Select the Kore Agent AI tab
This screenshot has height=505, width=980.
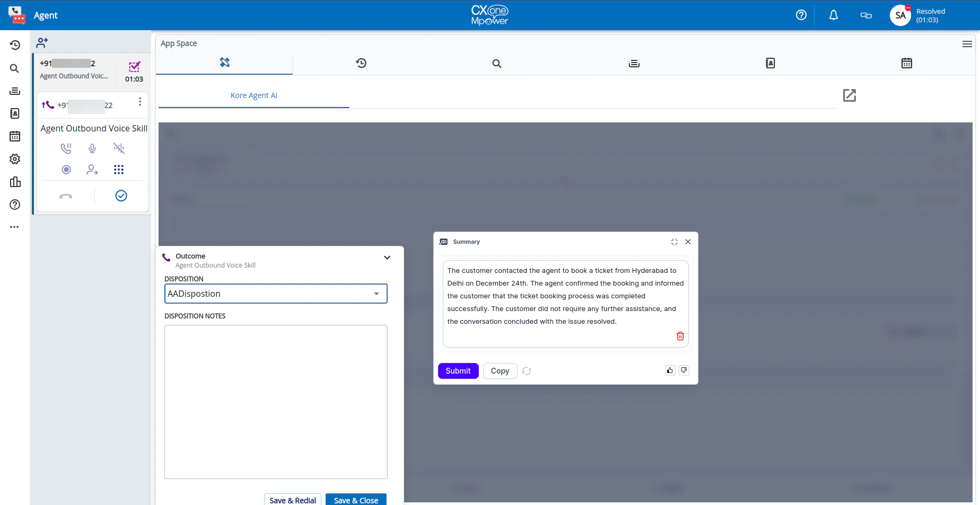(x=254, y=95)
